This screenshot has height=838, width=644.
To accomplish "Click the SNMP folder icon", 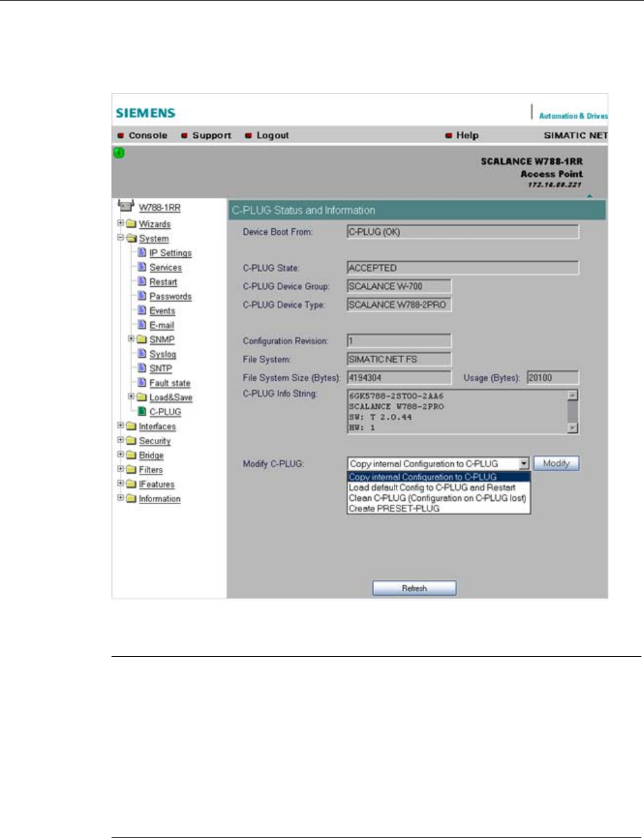I will pyautogui.click(x=141, y=339).
